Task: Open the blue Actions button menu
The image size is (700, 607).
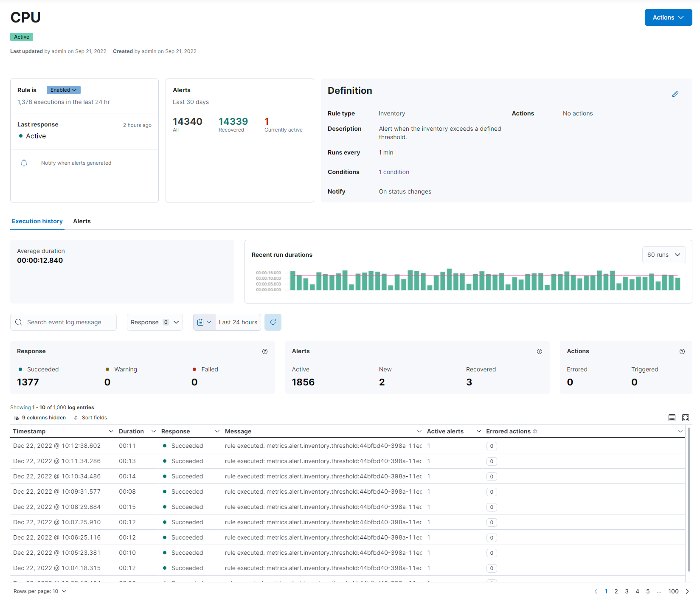Action: coord(668,17)
